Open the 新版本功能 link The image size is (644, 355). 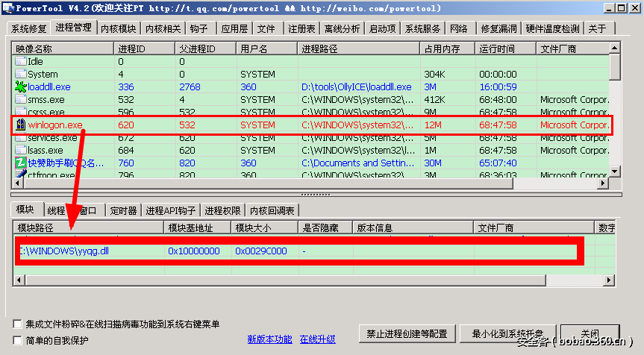269,339
